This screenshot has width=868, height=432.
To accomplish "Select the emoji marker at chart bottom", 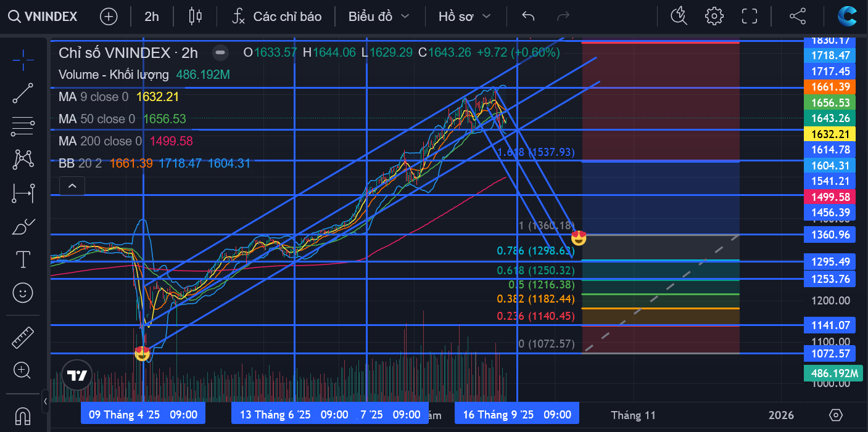I will 143,353.
